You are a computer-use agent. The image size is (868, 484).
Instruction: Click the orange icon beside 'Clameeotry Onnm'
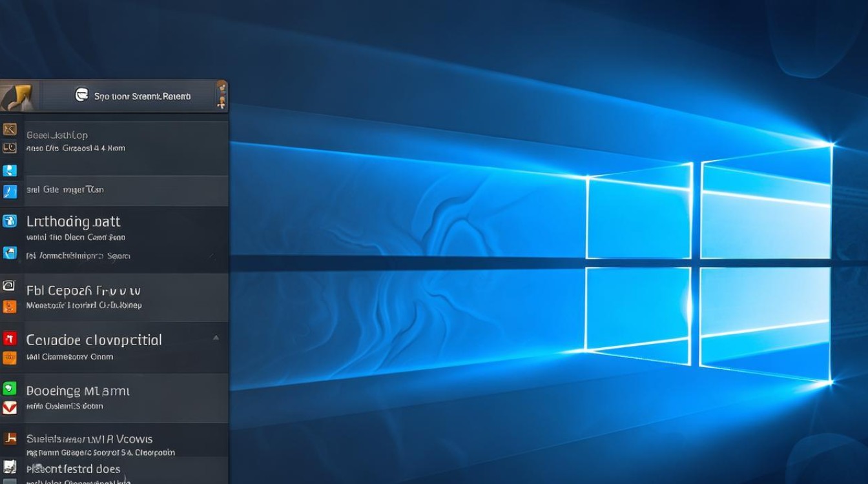[x=9, y=357]
